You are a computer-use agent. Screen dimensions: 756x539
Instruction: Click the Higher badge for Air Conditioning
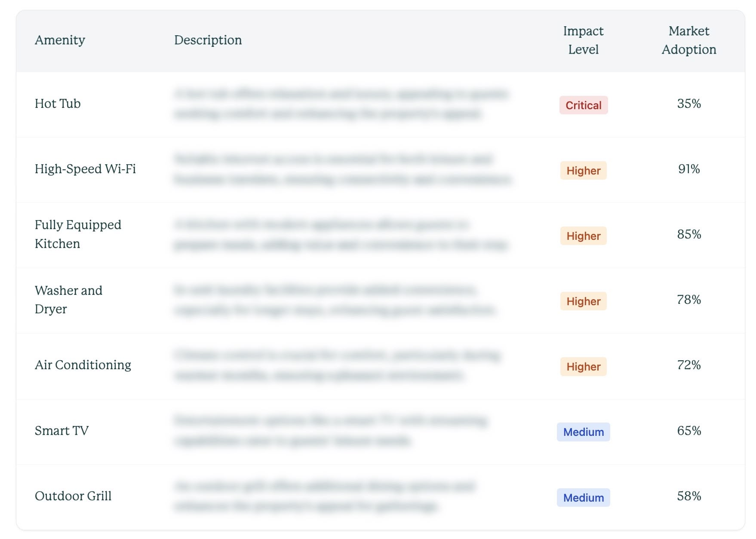[583, 367]
